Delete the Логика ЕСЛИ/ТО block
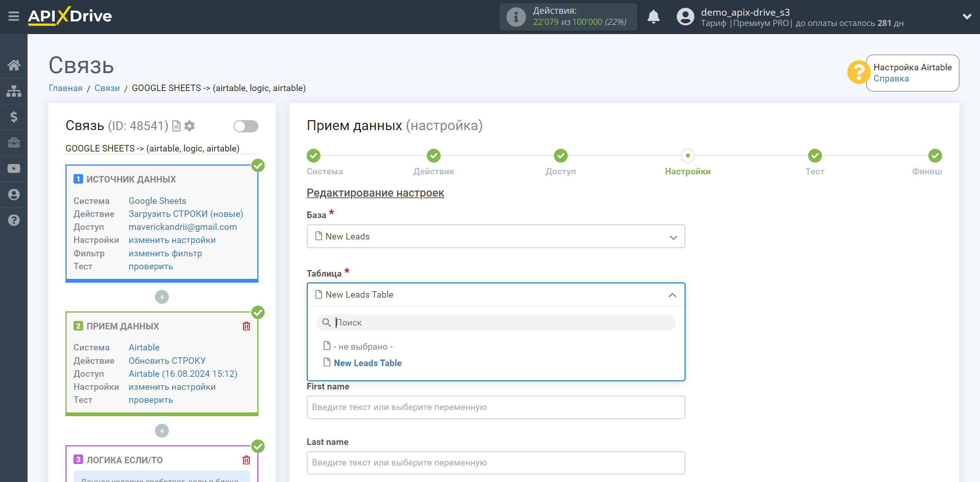The height and width of the screenshot is (482, 980). (246, 460)
